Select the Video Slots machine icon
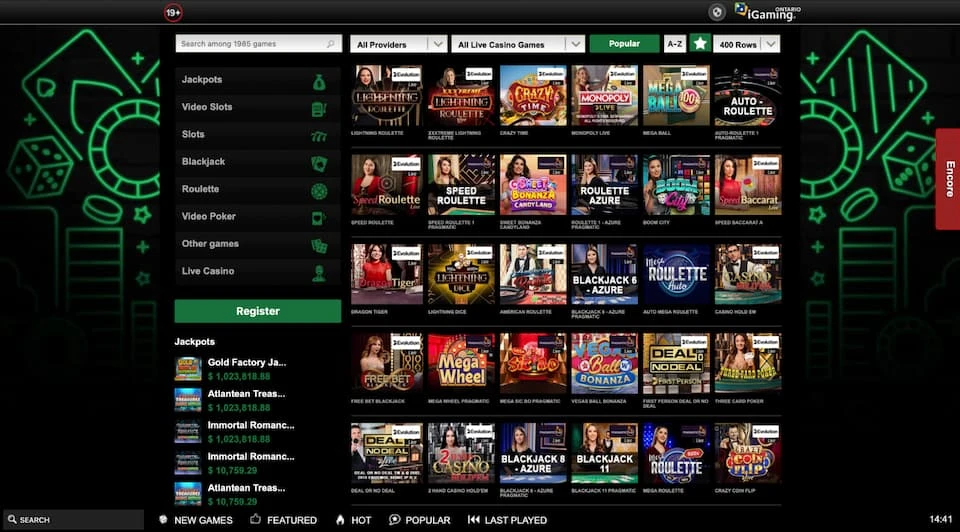The height and width of the screenshot is (532, 960). coord(319,109)
